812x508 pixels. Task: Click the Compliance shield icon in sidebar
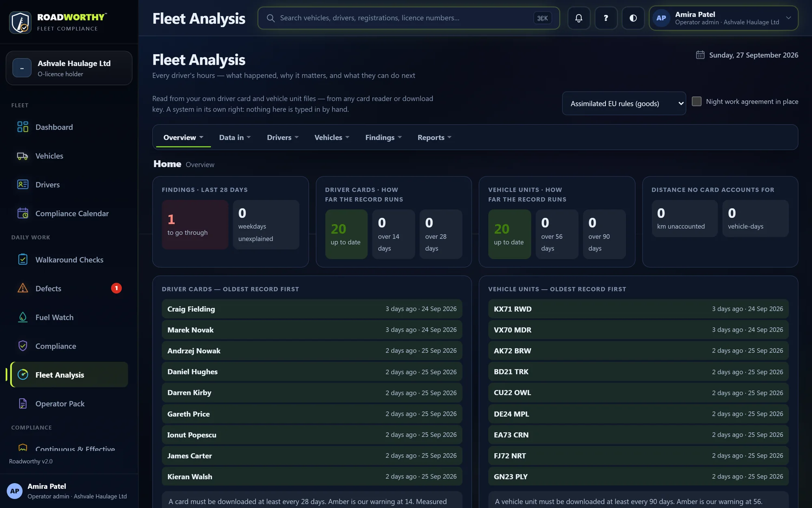(23, 346)
